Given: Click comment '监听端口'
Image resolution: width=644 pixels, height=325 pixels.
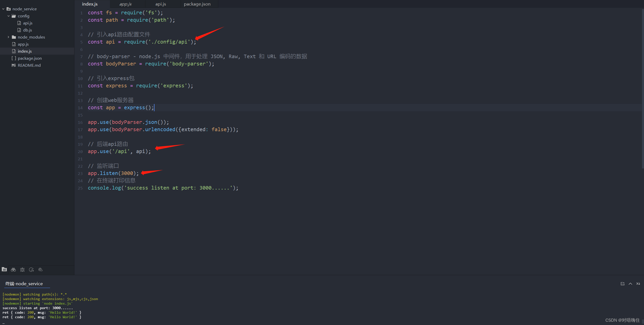Looking at the screenshot, I should (x=108, y=166).
